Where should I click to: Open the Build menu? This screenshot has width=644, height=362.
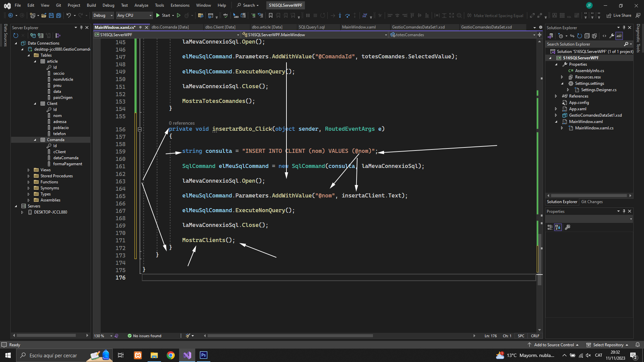click(x=91, y=5)
